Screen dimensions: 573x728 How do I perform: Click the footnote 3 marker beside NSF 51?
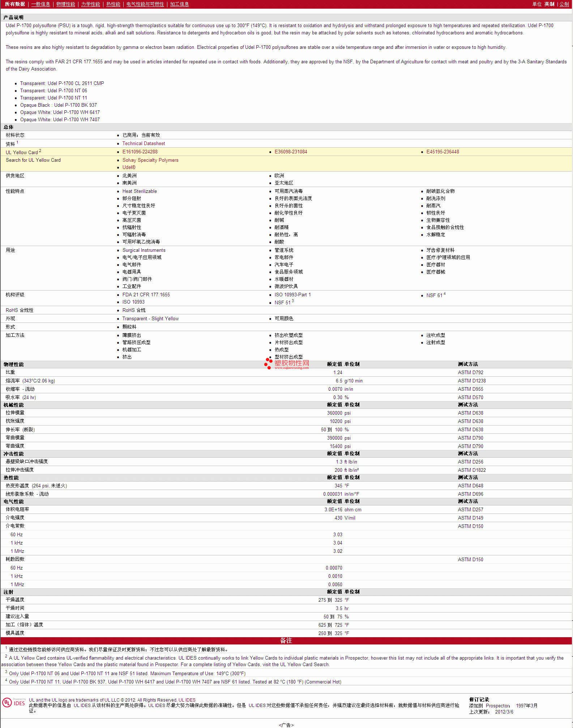pyautogui.click(x=293, y=301)
